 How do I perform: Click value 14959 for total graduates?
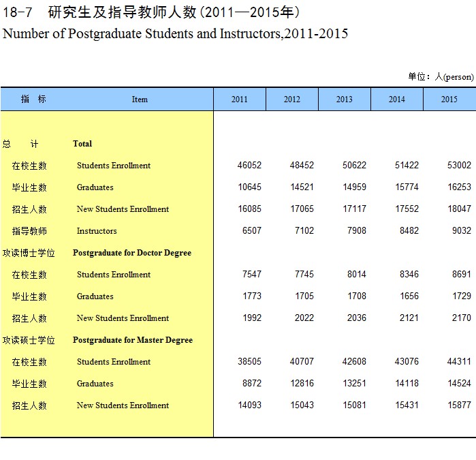point(355,187)
